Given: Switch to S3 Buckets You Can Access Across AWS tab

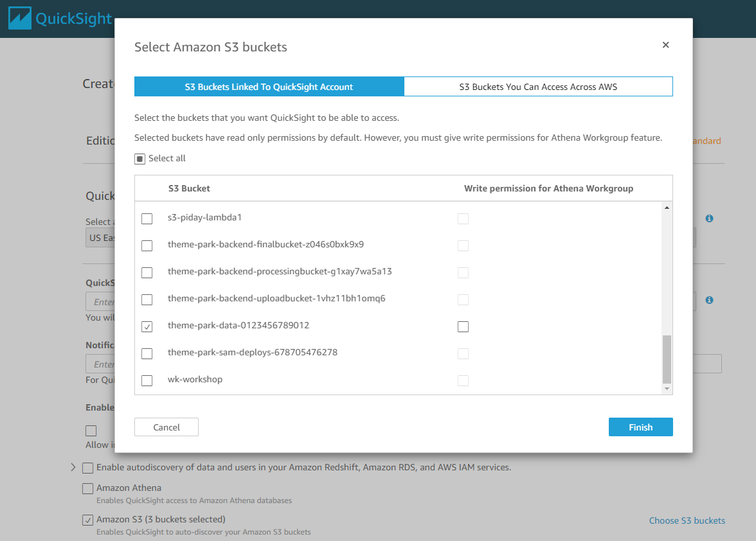Looking at the screenshot, I should click(x=538, y=87).
